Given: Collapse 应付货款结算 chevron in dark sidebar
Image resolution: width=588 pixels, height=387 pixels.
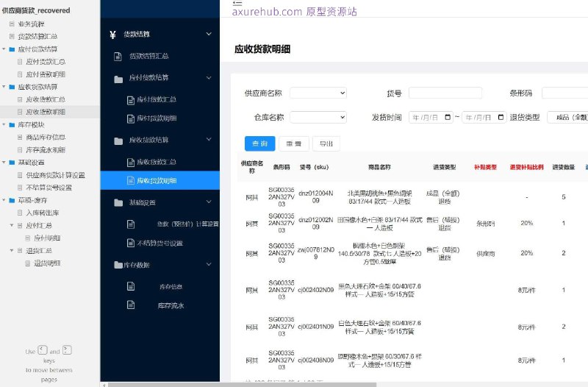Looking at the screenshot, I should [209, 78].
